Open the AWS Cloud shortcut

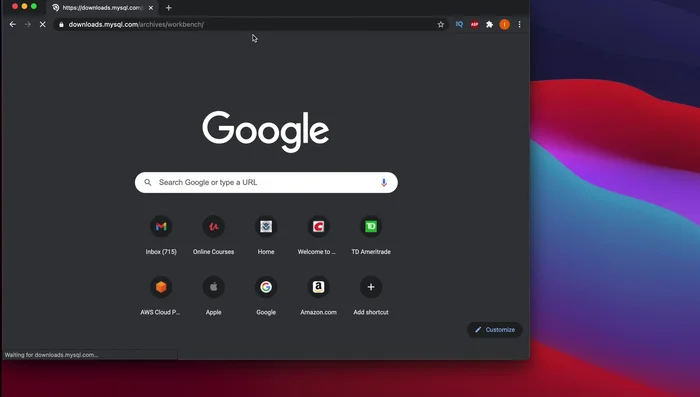click(161, 287)
